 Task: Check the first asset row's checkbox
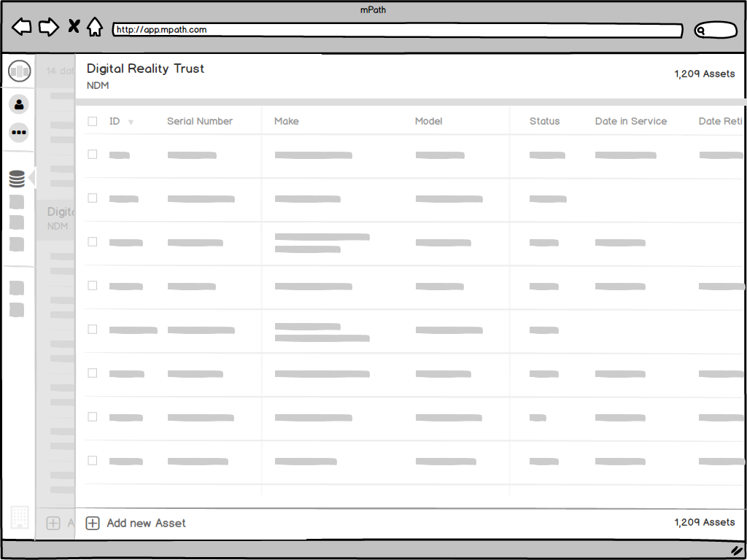click(92, 154)
